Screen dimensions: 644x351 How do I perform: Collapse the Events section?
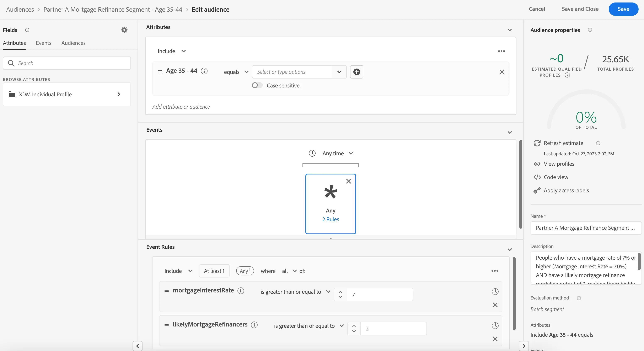click(x=510, y=133)
